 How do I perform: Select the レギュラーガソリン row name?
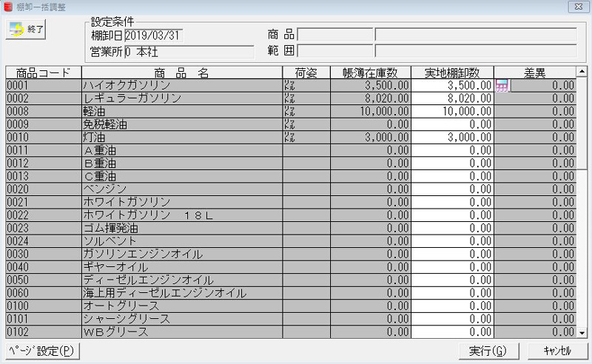[x=181, y=98]
